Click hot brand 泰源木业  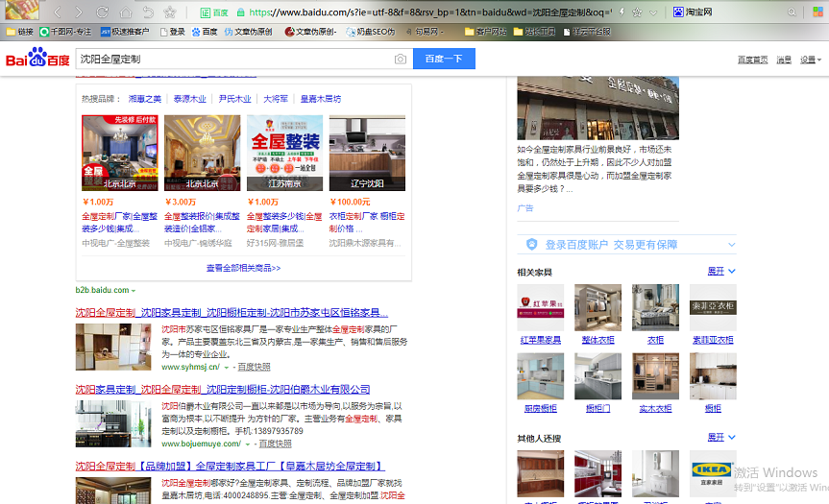[x=190, y=99]
